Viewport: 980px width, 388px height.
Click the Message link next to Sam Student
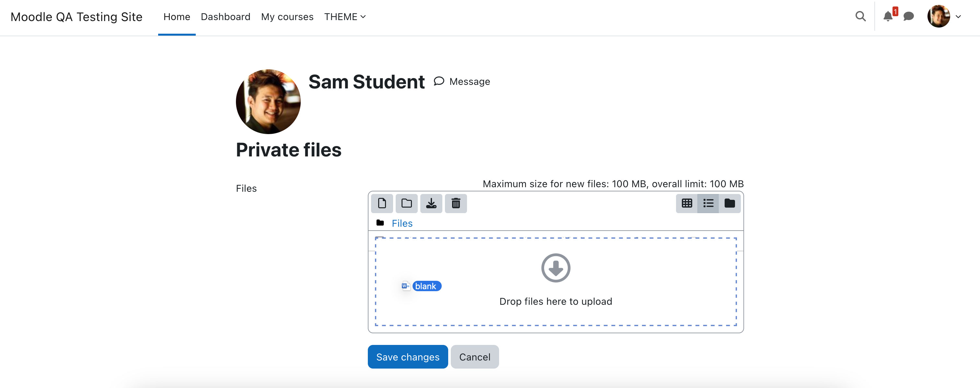coord(462,81)
